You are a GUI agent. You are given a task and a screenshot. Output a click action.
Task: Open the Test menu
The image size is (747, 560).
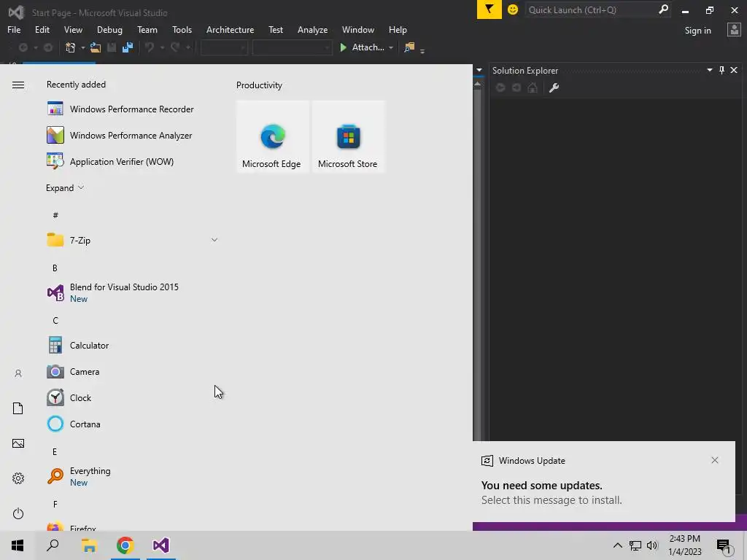click(x=275, y=29)
